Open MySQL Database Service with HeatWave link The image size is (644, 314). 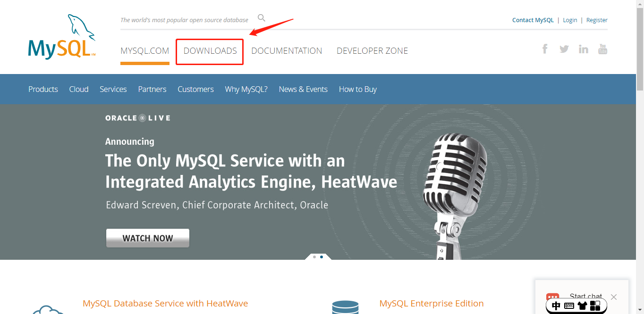(165, 303)
